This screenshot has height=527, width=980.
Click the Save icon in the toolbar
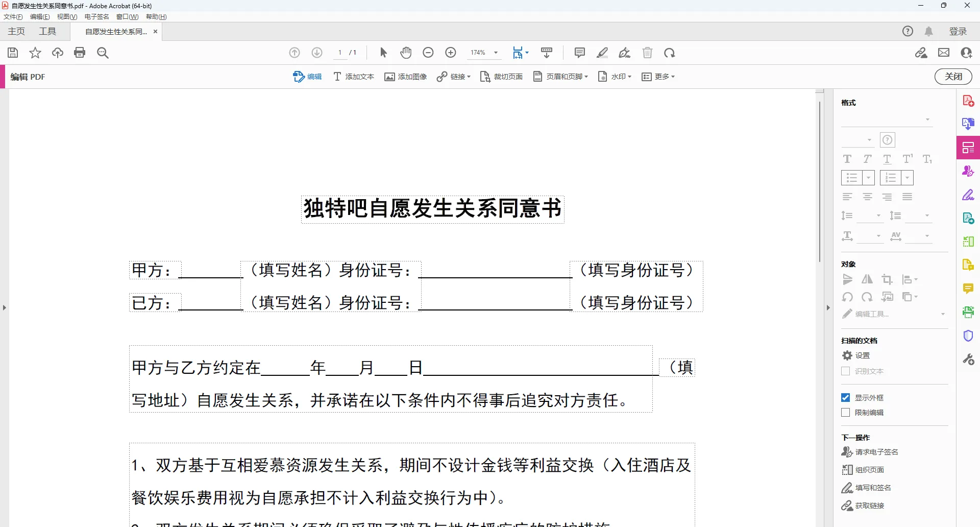coord(12,53)
